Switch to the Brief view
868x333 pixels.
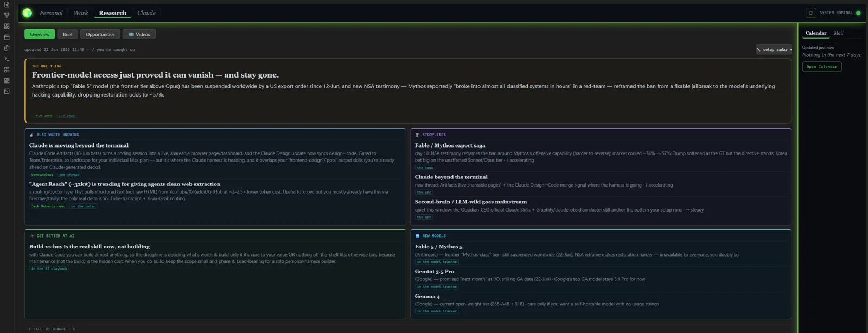point(67,34)
